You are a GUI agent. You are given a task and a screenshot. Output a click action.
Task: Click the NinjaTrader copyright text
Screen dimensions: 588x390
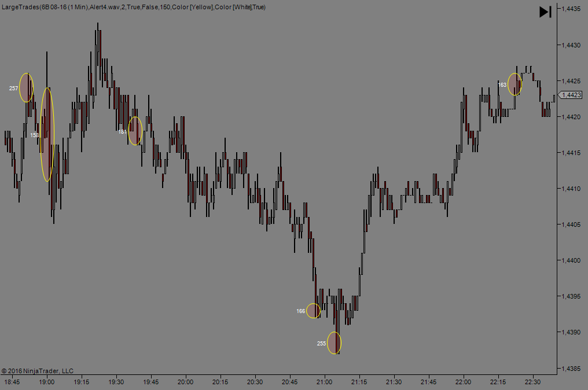[x=38, y=371]
